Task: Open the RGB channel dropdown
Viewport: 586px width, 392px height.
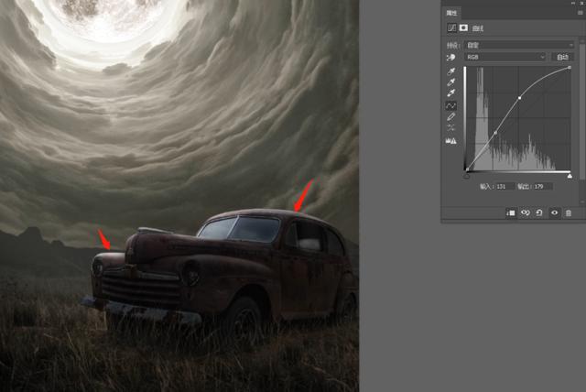Action: click(505, 57)
